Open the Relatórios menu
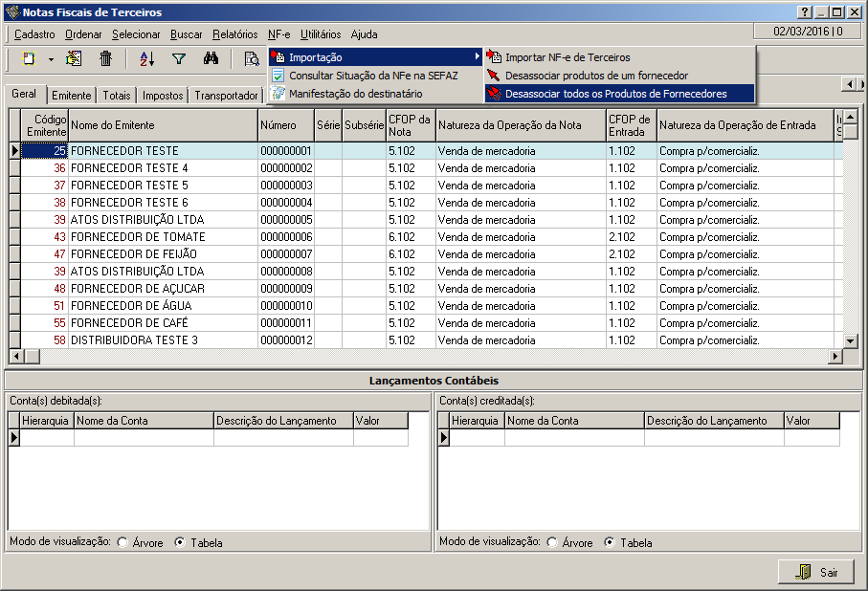868x591 pixels. tap(234, 34)
